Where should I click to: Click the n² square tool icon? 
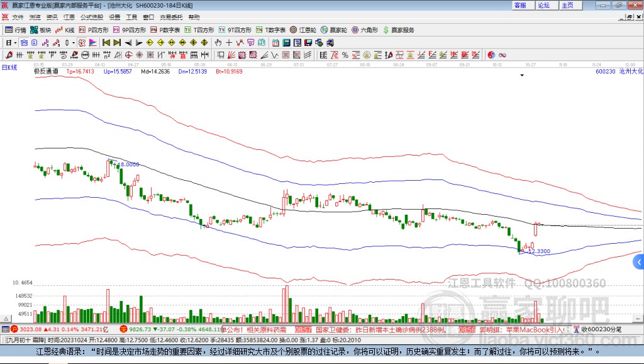coord(107,55)
